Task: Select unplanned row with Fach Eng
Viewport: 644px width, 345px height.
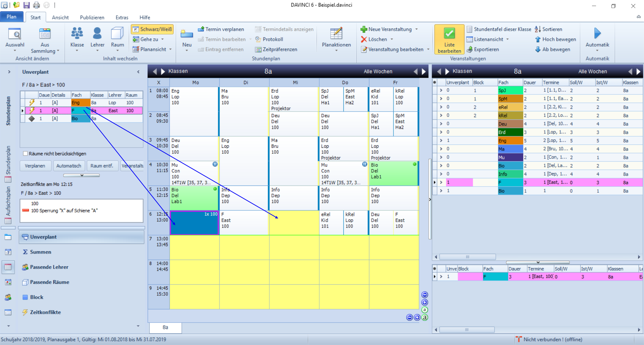Action: pos(82,102)
